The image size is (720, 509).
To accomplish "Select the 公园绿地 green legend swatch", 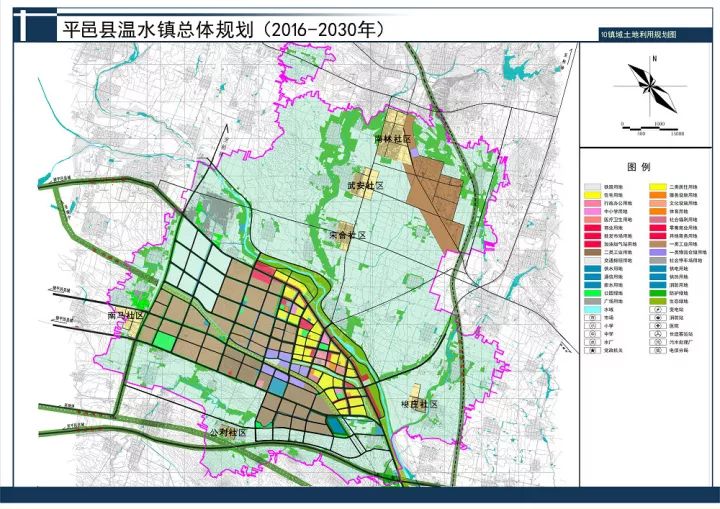I will pyautogui.click(x=594, y=292).
